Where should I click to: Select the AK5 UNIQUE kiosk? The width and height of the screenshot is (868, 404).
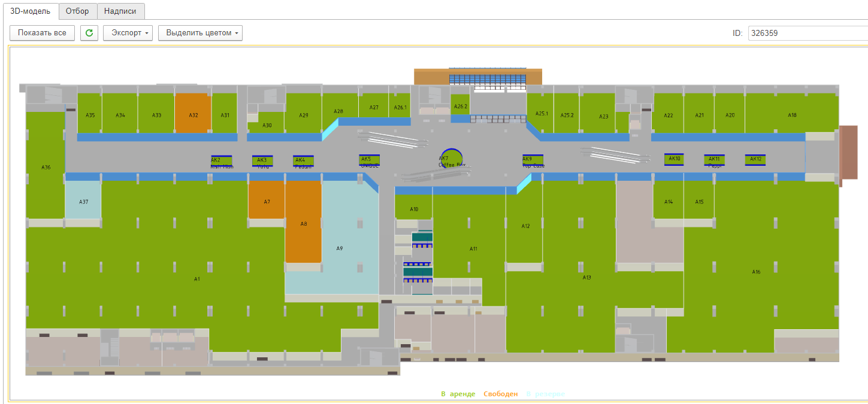click(369, 160)
